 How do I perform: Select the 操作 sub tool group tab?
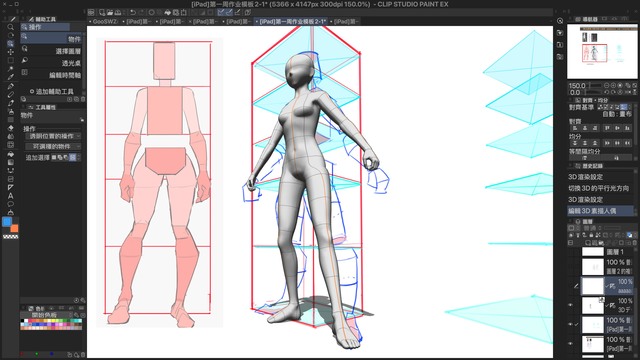point(45,27)
